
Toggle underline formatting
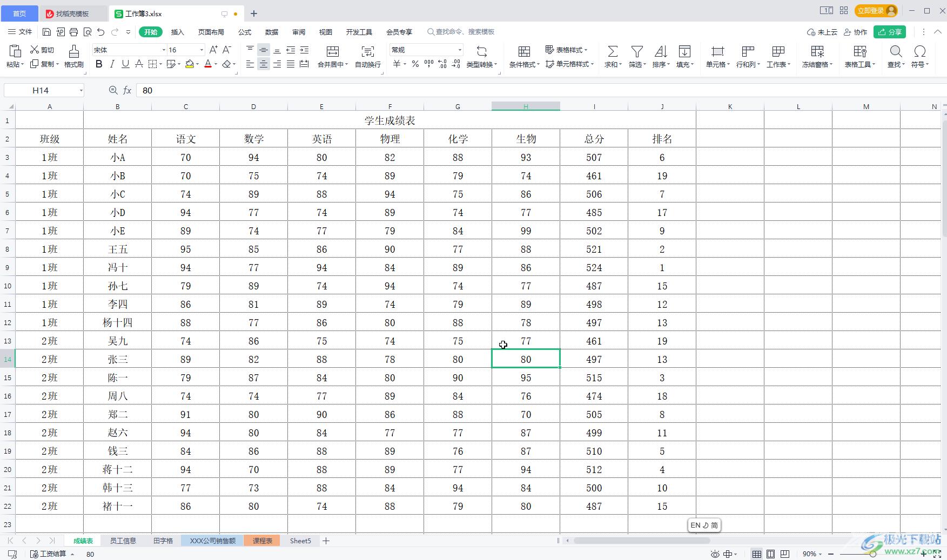(x=125, y=64)
